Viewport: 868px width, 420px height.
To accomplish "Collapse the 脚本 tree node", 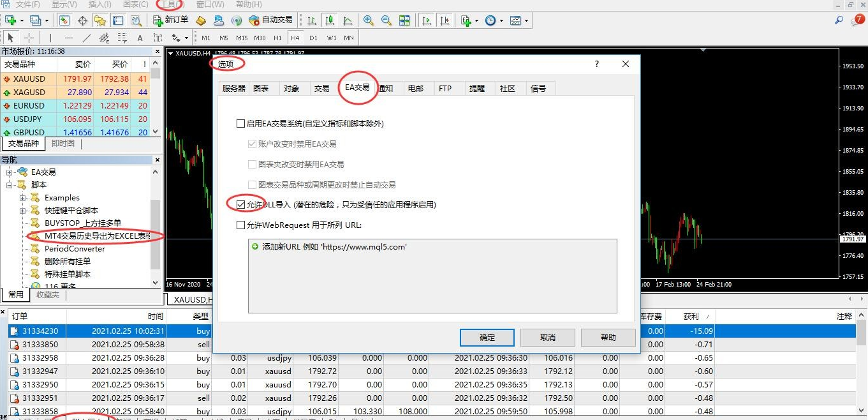I will pos(10,185).
